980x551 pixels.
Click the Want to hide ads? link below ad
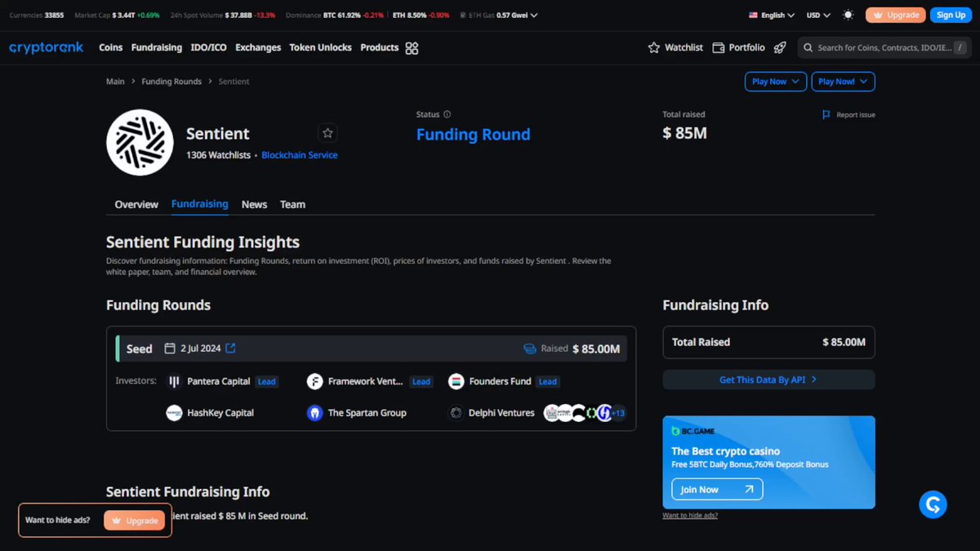point(690,516)
